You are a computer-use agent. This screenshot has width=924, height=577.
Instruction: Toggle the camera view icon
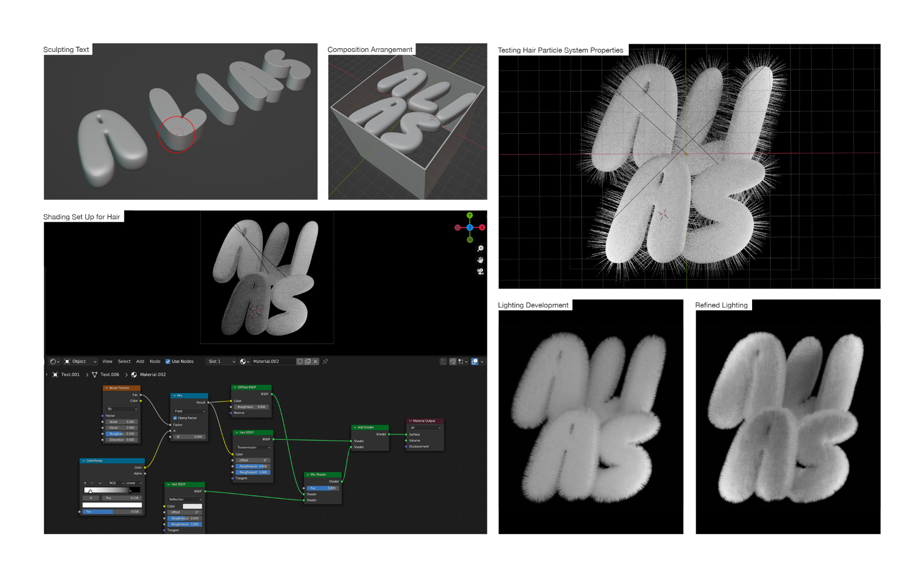coord(480,271)
